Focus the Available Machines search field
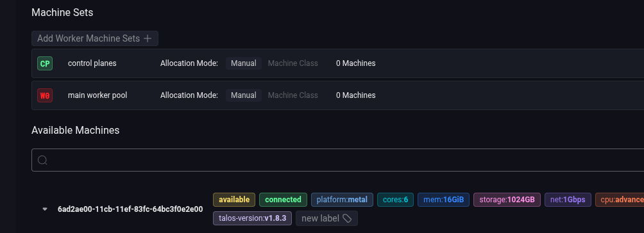The image size is (644, 233). (x=337, y=160)
